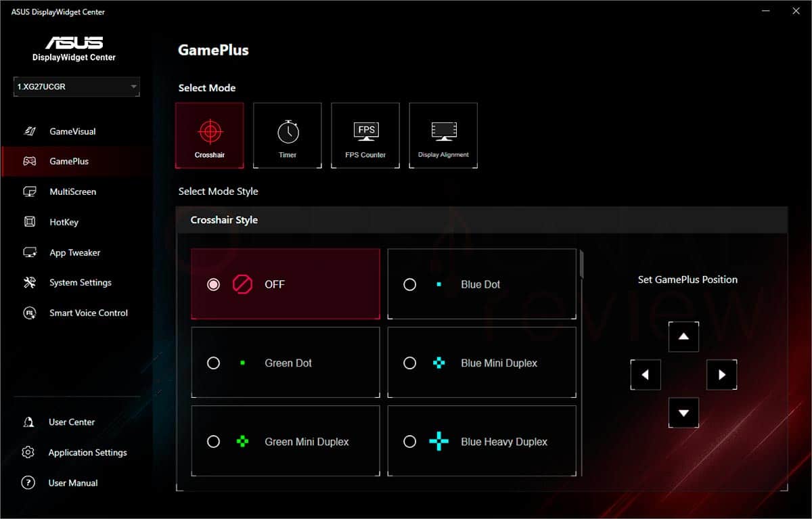Select the Blue Heavy Duplex radio button
Screen dimensions: 812x519
(409, 442)
